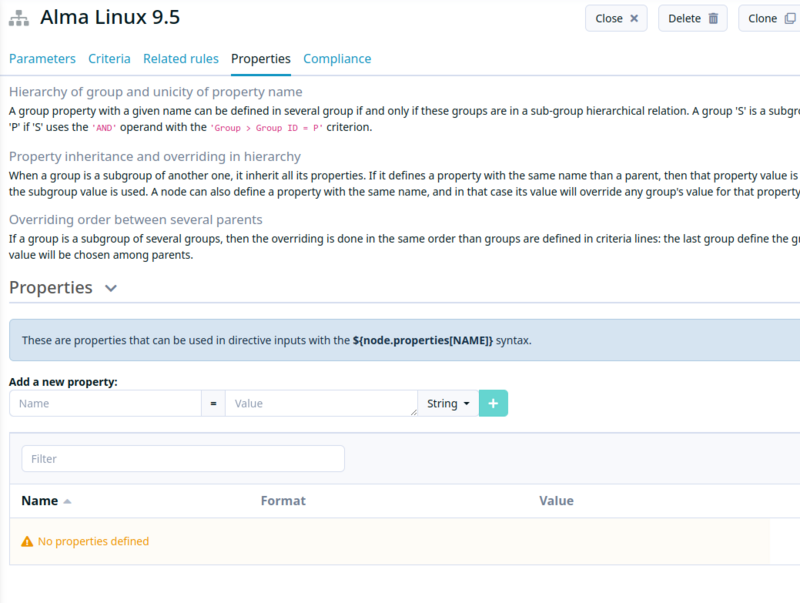800x603 pixels.
Task: Click the Close button label
Action: pyautogui.click(x=609, y=18)
